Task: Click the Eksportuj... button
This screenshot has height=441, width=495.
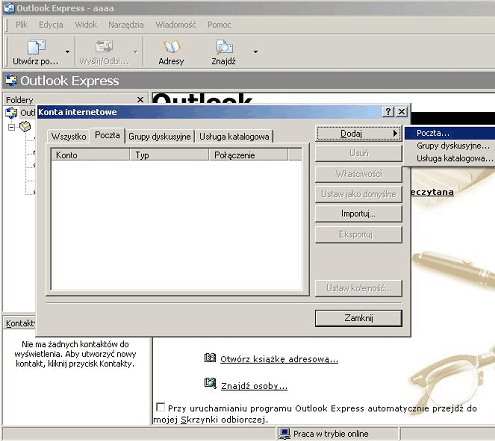Action: pyautogui.click(x=358, y=234)
